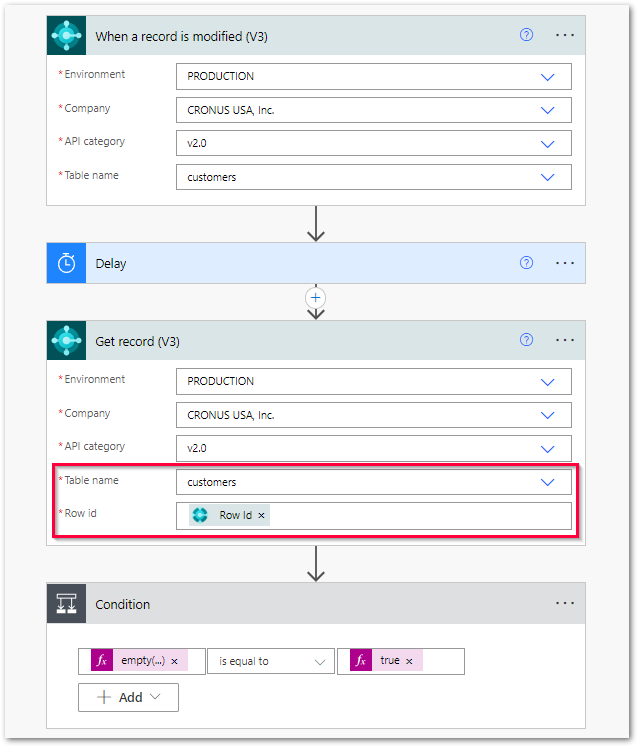This screenshot has width=638, height=747.
Task: Open more options menu for Get record
Action: click(x=565, y=340)
